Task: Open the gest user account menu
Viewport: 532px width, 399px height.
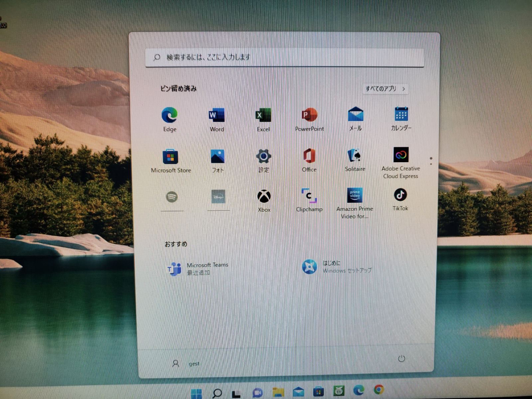Action: click(186, 363)
